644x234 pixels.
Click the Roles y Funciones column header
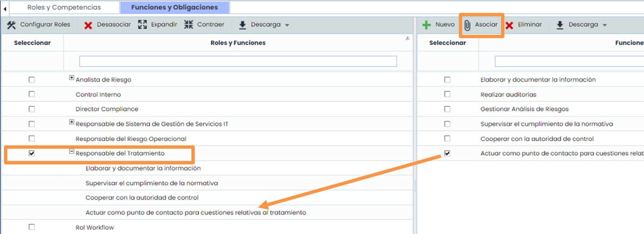238,43
